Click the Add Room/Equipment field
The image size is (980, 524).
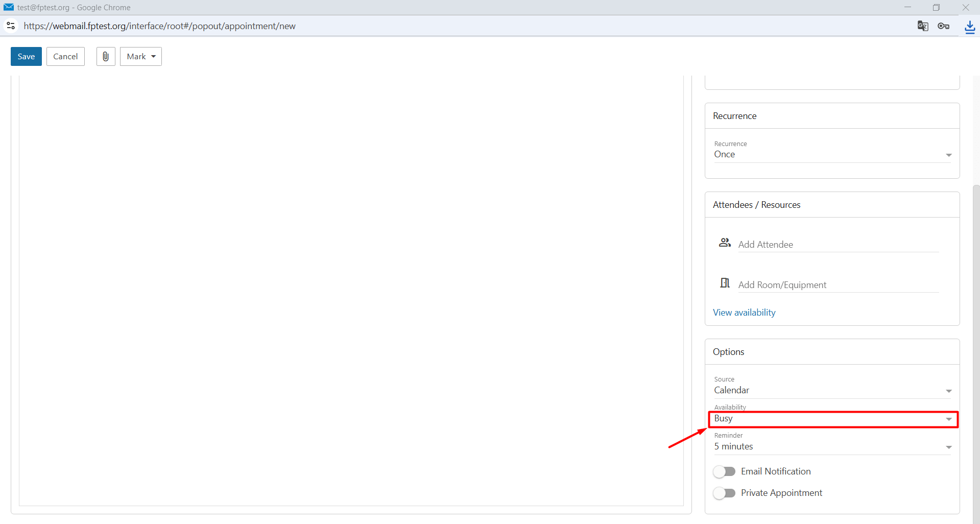[x=839, y=285]
